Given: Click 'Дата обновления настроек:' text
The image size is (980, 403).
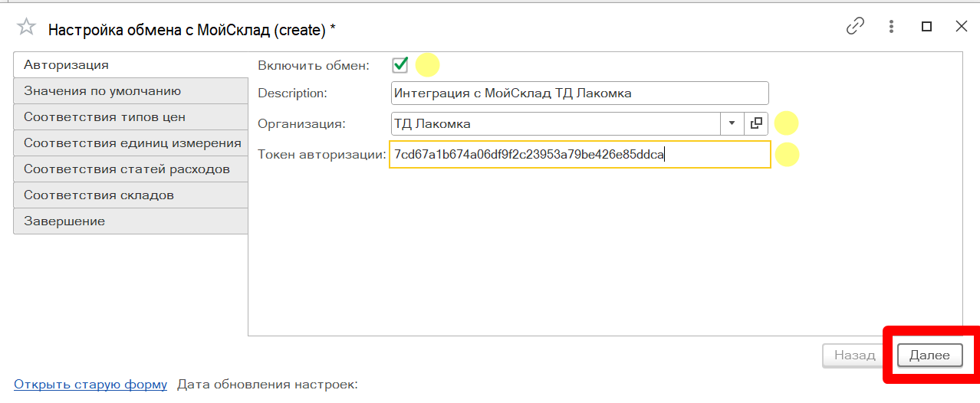Looking at the screenshot, I should tap(268, 385).
